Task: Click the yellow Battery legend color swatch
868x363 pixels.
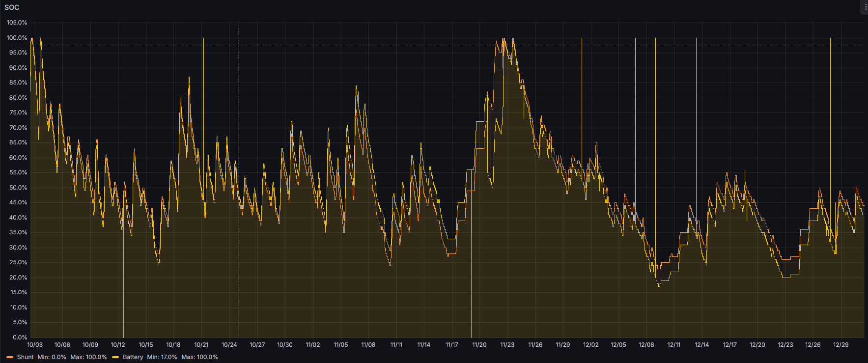Action: pos(115,357)
